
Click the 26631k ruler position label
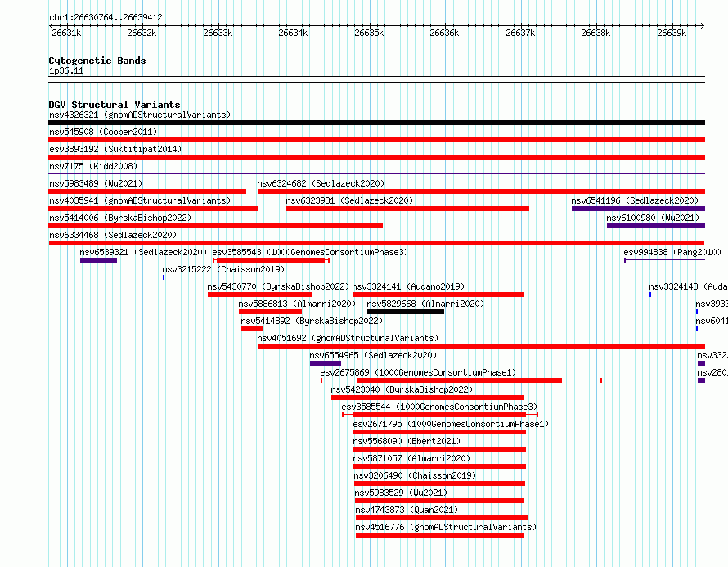66,33
